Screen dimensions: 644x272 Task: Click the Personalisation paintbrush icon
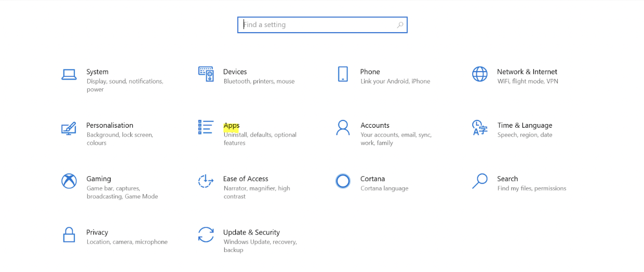coord(69,128)
